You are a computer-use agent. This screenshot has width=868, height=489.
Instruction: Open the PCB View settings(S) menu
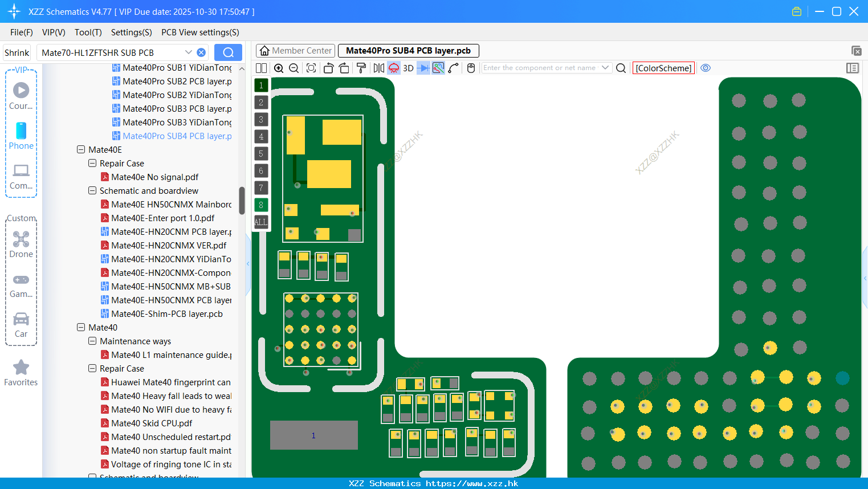click(x=200, y=32)
